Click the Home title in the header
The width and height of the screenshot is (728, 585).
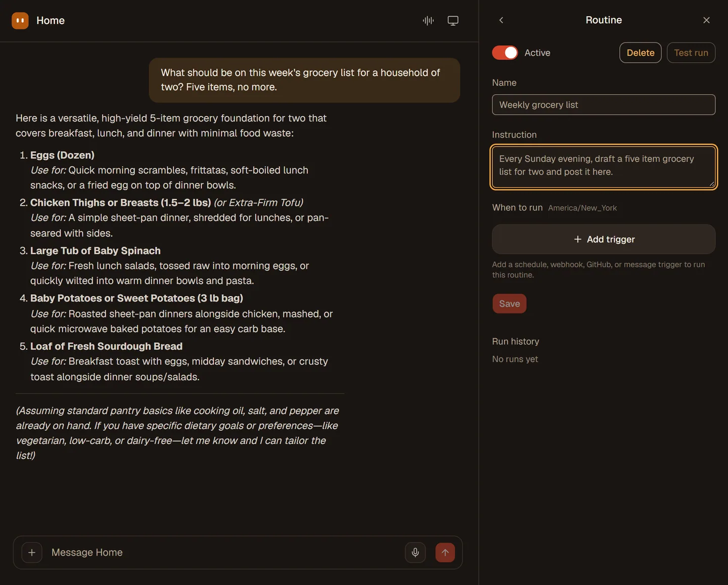click(51, 21)
